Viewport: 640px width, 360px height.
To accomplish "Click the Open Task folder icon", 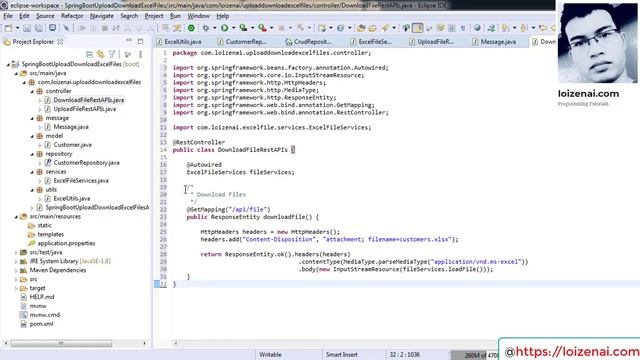I will [372, 28].
